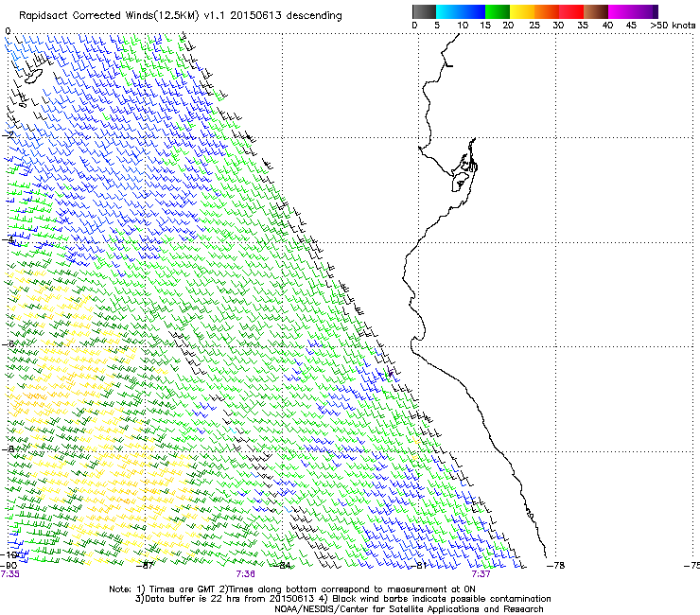Image resolution: width=700 pixels, height=615 pixels.
Task: Pick the red 30–35 knots color segment
Action: [x=571, y=11]
